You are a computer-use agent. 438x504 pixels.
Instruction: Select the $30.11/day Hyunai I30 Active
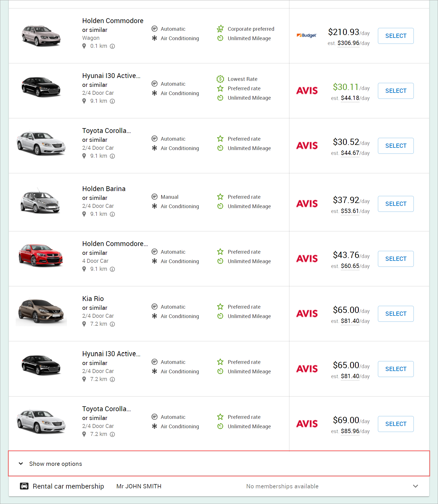tap(396, 91)
